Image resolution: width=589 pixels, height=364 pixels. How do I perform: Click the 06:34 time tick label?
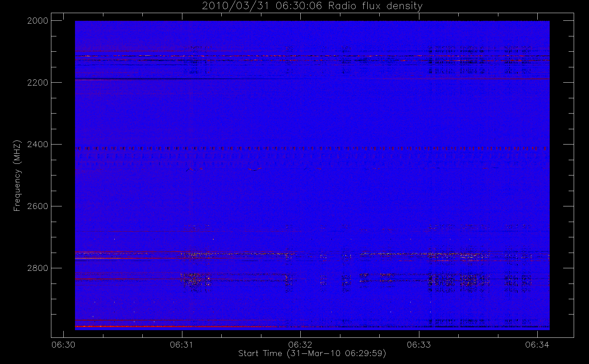[x=537, y=345]
